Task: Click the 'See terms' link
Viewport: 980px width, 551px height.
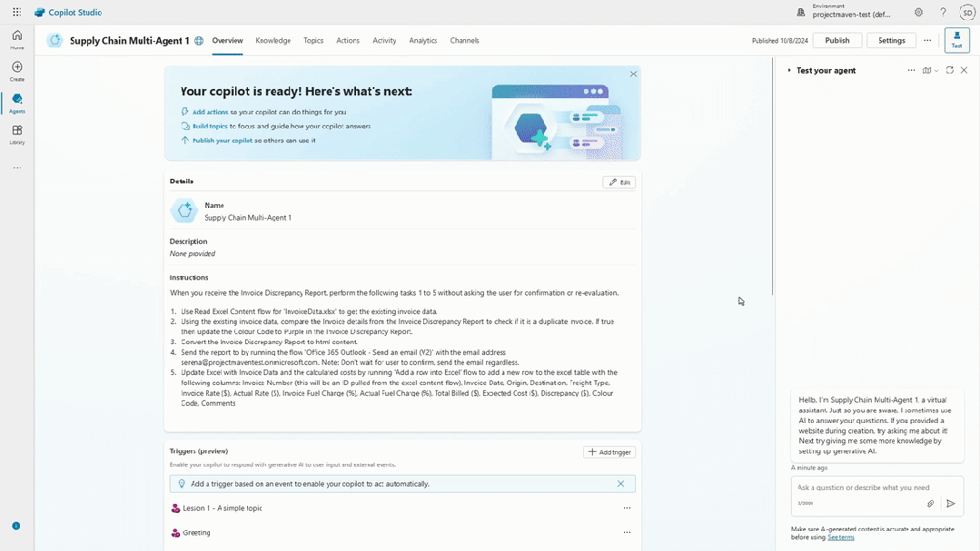Action: click(841, 537)
